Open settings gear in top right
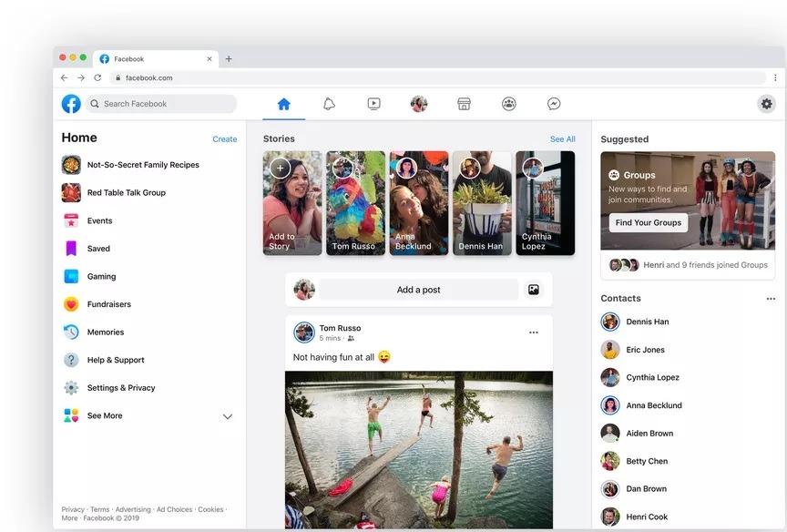This screenshot has height=532, width=787. (766, 104)
